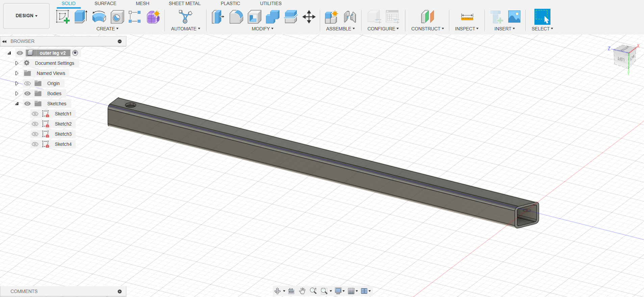The image size is (644, 297).
Task: Show the Origin folder
Action: [27, 83]
